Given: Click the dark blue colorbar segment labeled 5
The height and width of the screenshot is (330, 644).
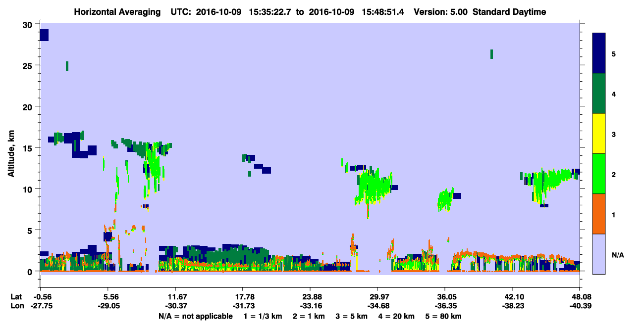Looking at the screenshot, I should [599, 53].
